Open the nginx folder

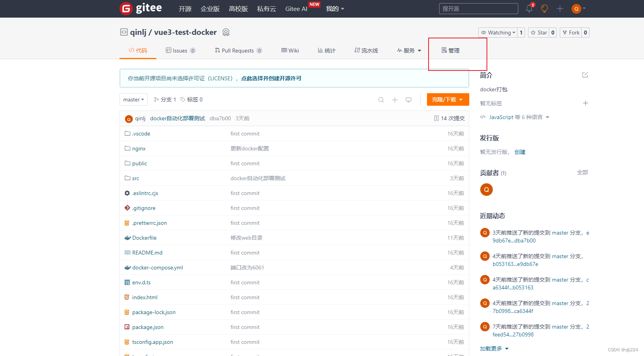tap(139, 148)
